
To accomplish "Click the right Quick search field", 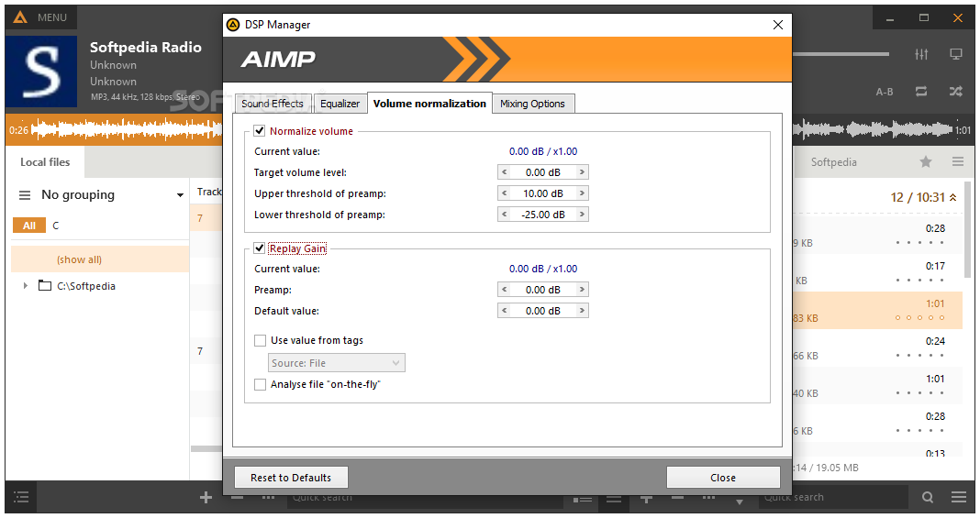I will click(x=834, y=498).
